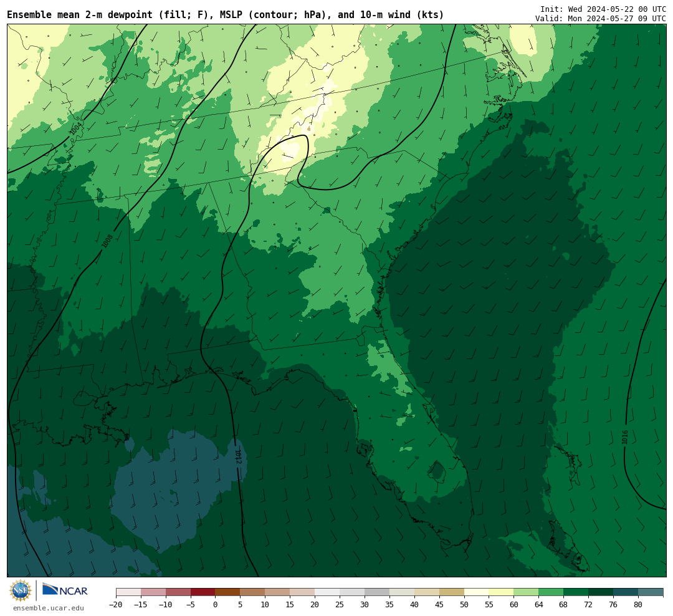Click the 30 to 35 legend swatch
This screenshot has width=673, height=616.
[x=377, y=592]
